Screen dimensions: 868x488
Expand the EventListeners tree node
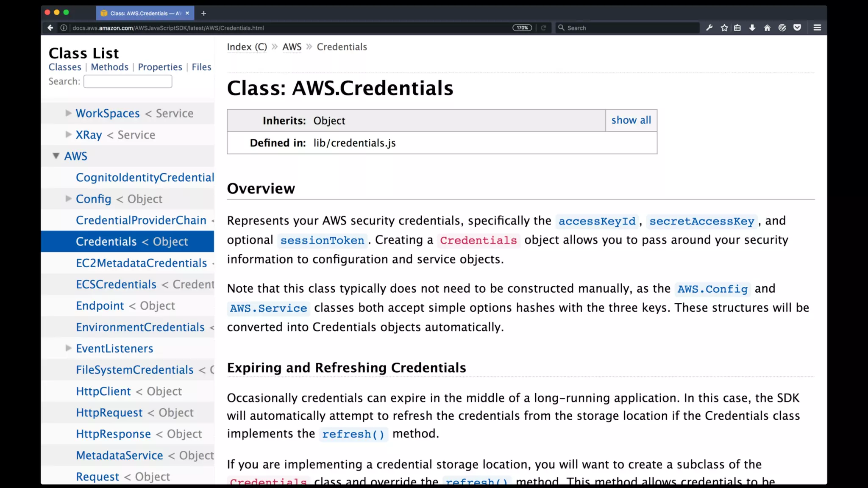(x=68, y=348)
